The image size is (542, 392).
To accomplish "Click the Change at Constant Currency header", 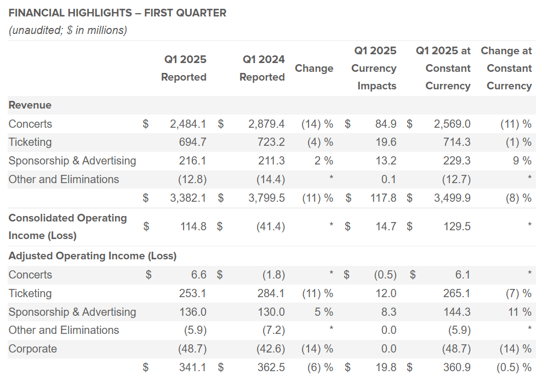I will 506,69.
